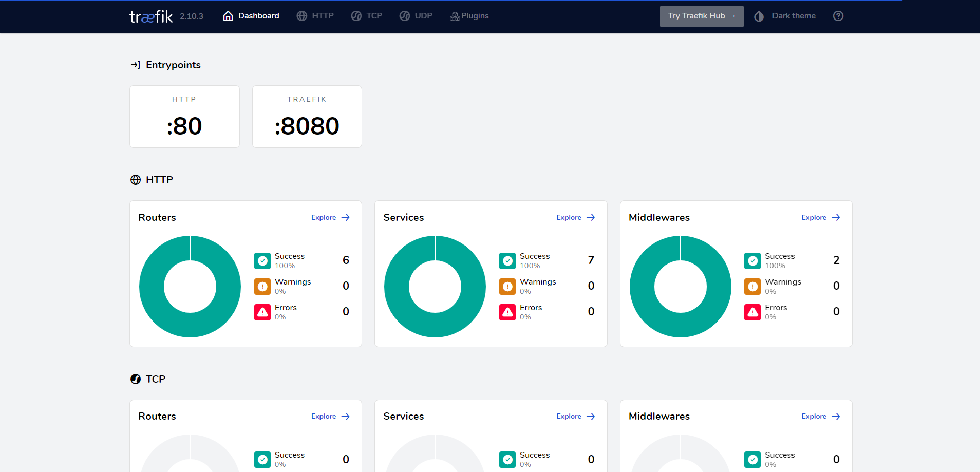
Task: Switch to the HTTP nav tab
Action: (315, 16)
